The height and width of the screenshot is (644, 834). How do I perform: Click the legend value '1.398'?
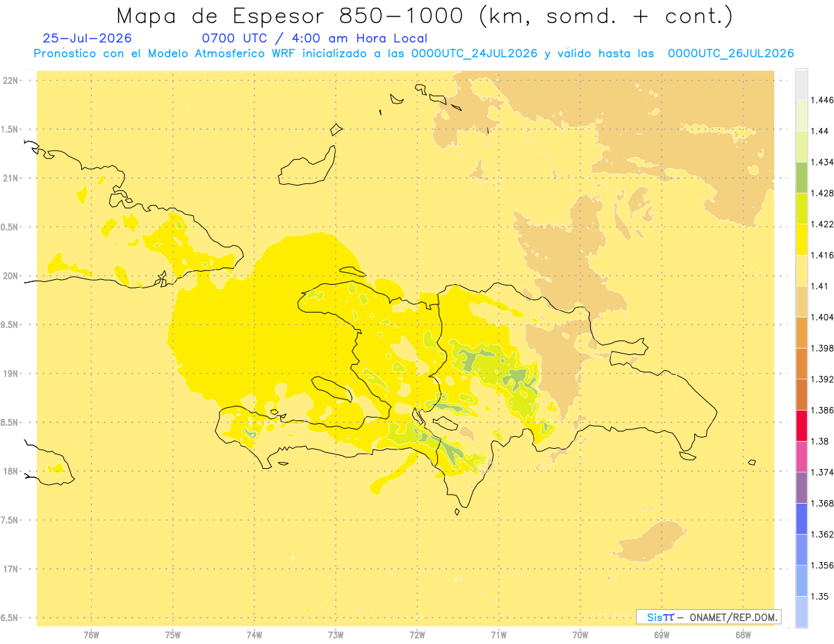point(823,348)
